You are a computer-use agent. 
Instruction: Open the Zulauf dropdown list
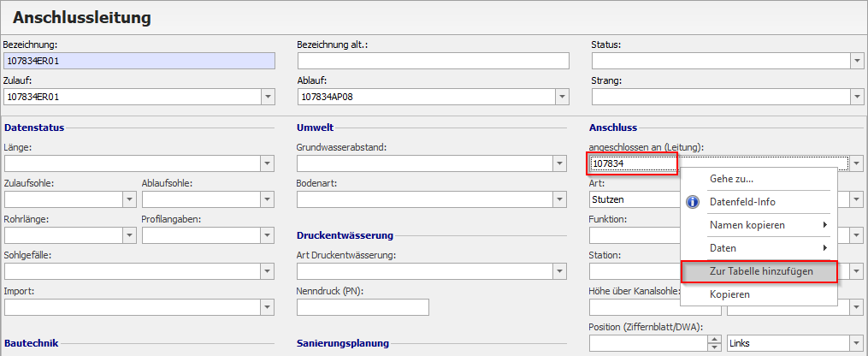269,97
